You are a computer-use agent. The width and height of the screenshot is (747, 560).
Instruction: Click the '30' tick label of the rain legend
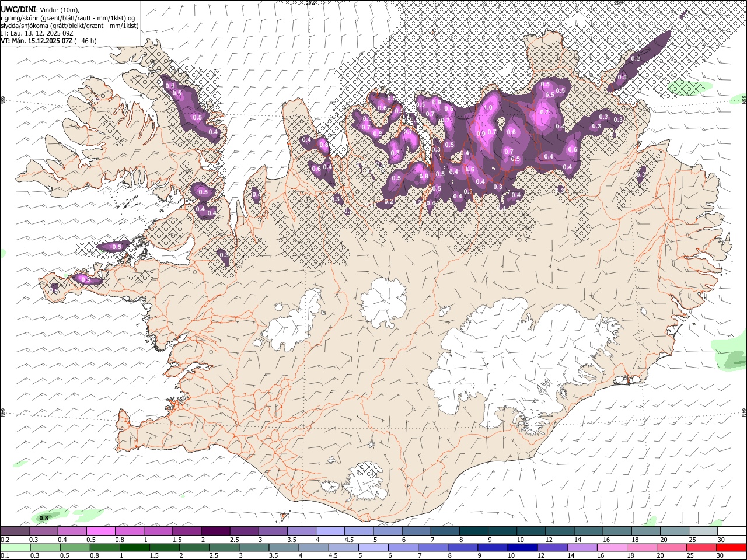(721, 556)
